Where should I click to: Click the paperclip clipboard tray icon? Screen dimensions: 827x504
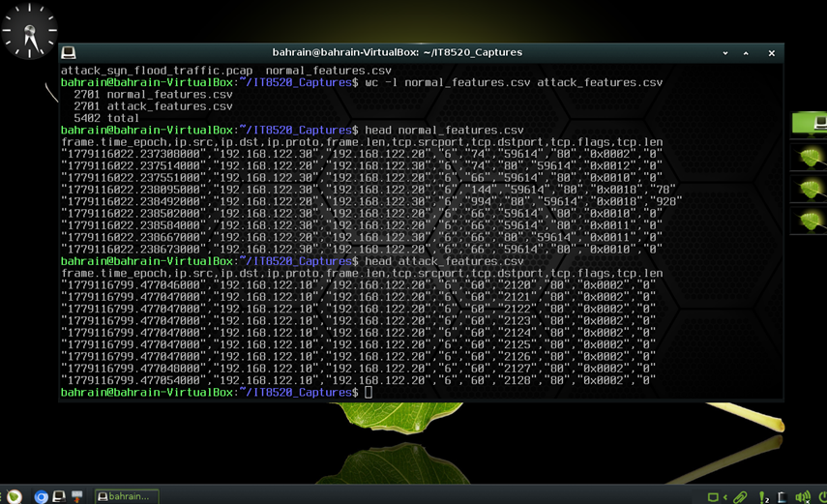point(740,497)
